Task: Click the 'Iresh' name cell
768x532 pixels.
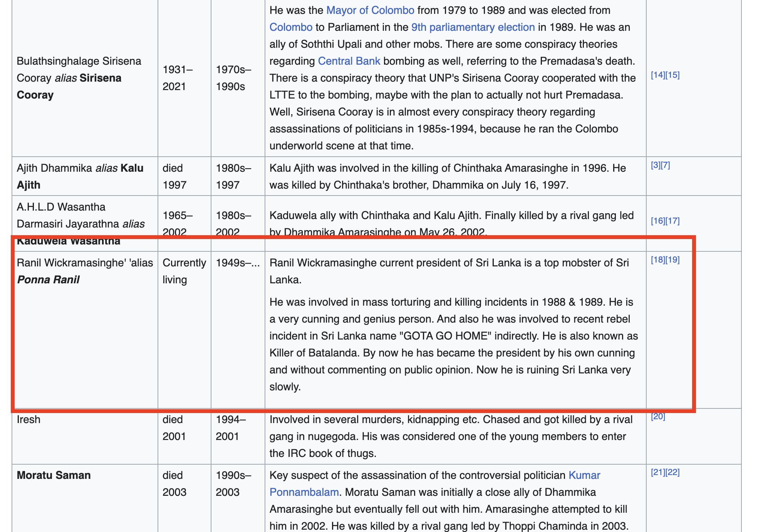Action: tap(85, 436)
